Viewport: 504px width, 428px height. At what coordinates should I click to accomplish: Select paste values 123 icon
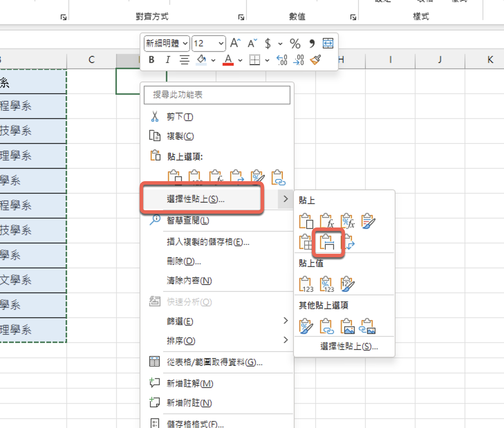click(306, 284)
